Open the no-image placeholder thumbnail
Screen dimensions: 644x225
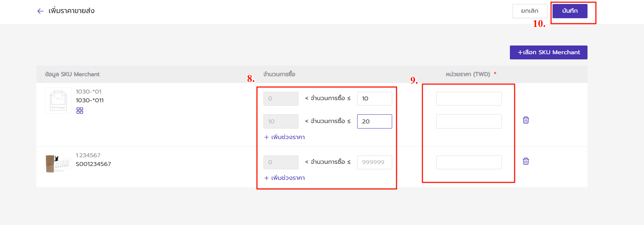[x=58, y=100]
